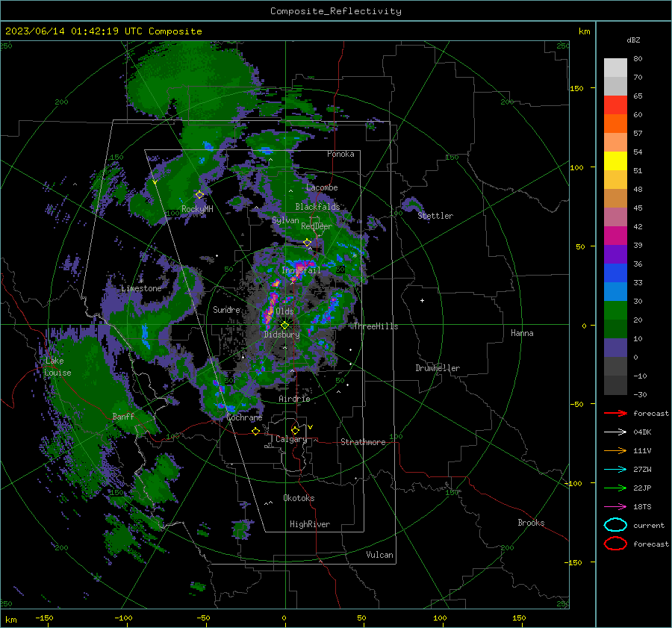Click the Vulcan town label
The width and height of the screenshot is (672, 628).
click(x=379, y=555)
